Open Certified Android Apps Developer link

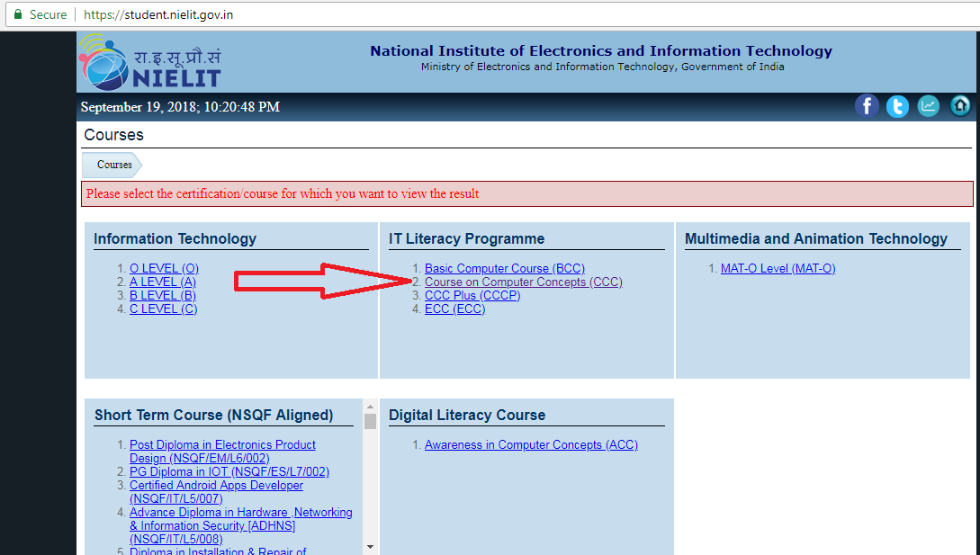coord(216,492)
